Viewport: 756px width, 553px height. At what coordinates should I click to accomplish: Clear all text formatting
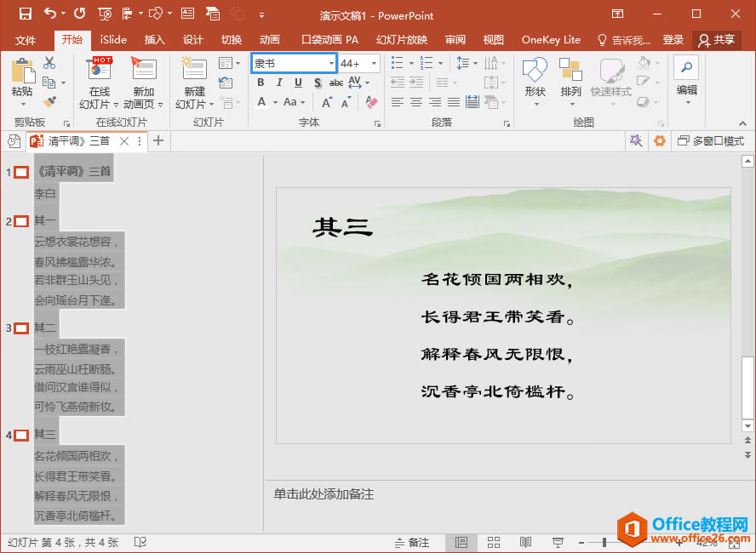click(371, 102)
